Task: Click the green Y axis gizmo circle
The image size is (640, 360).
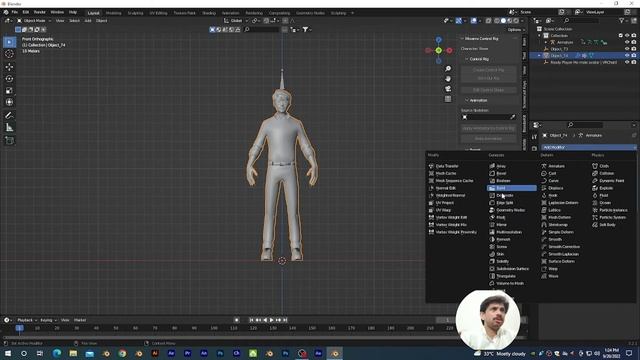Action: [x=438, y=50]
